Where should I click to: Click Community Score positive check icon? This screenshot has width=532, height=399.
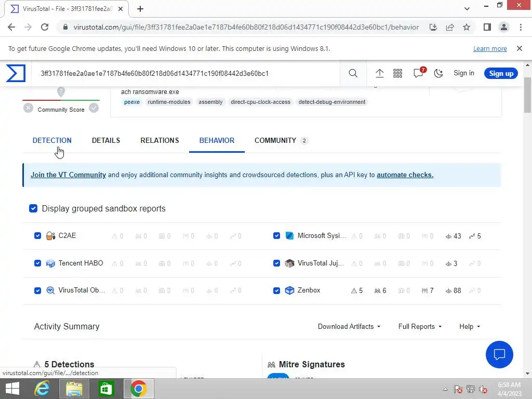click(94, 108)
